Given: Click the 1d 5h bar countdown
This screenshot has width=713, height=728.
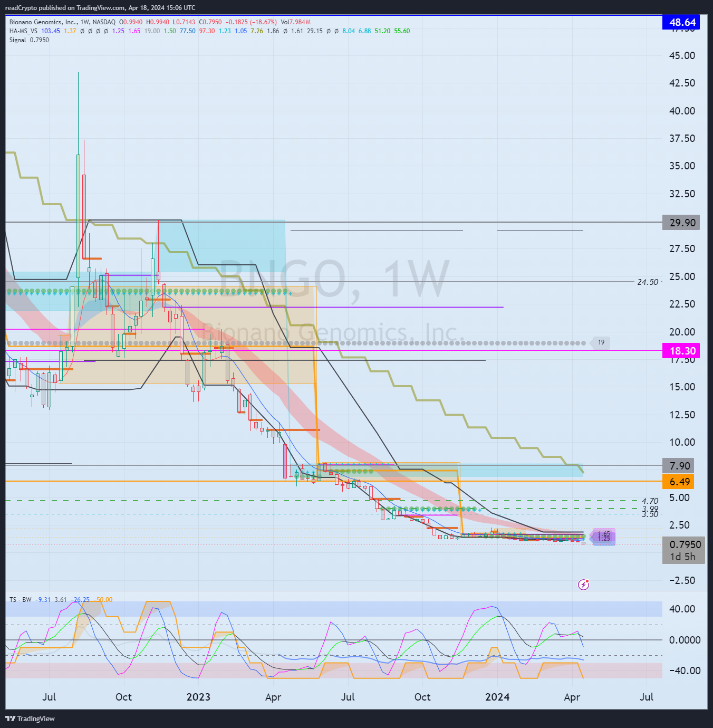Looking at the screenshot, I should click(x=682, y=557).
